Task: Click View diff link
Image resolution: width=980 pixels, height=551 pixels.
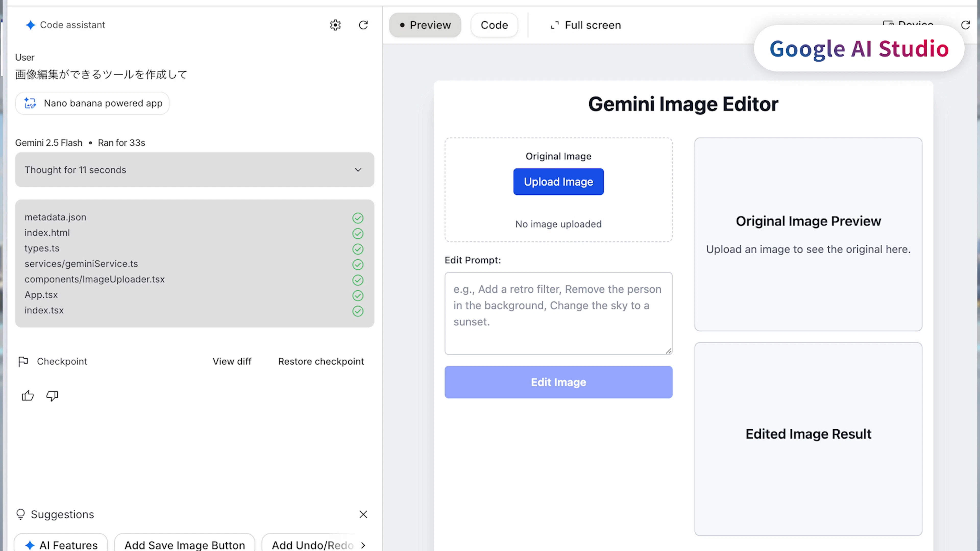Action: (232, 361)
